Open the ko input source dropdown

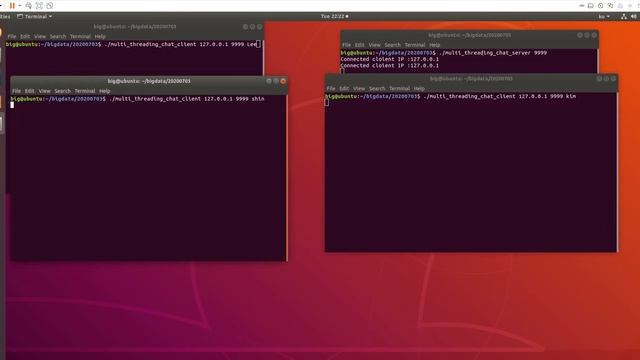(604, 17)
